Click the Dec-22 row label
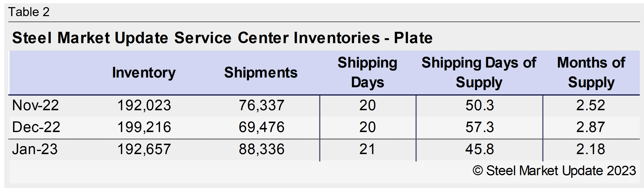This screenshot has width=644, height=188. [x=36, y=127]
